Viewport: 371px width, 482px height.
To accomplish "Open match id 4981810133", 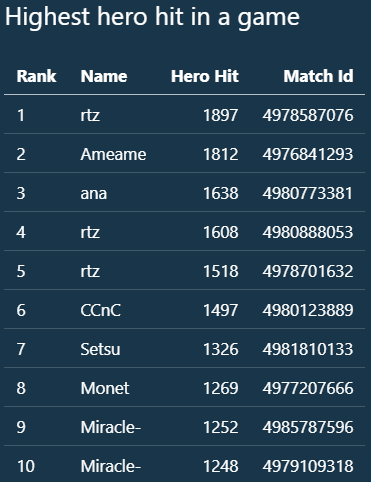I will (x=308, y=349).
